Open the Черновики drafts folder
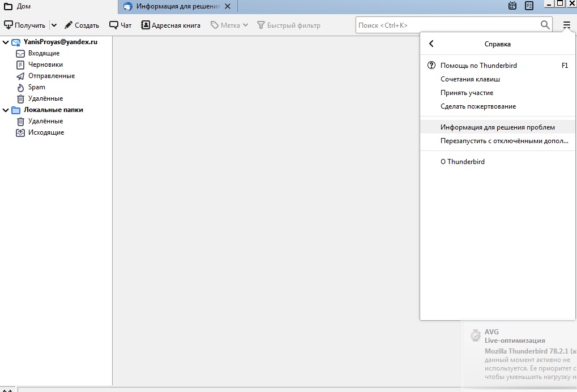Viewport: 577px width, 392px height. [x=46, y=64]
